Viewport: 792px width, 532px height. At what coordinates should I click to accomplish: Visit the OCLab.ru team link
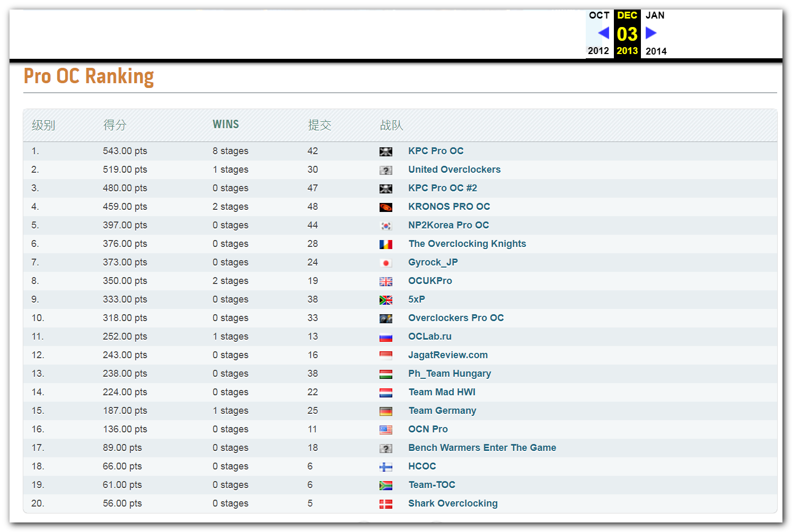(430, 336)
